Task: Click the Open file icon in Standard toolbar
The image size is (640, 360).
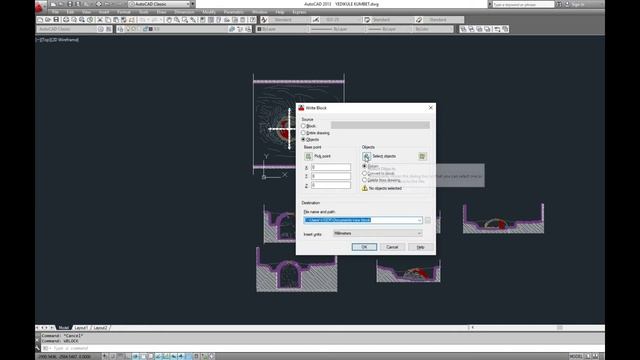Action: (x=48, y=20)
